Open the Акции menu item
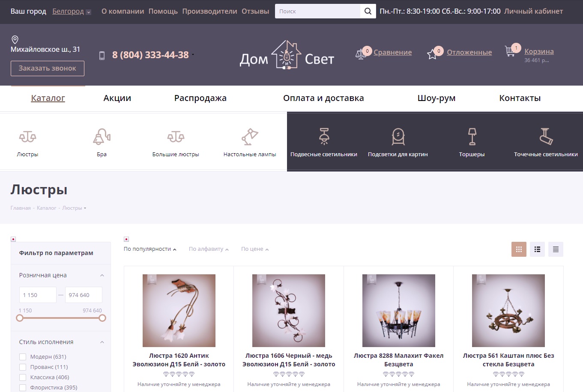The height and width of the screenshot is (392, 583). pyautogui.click(x=117, y=98)
